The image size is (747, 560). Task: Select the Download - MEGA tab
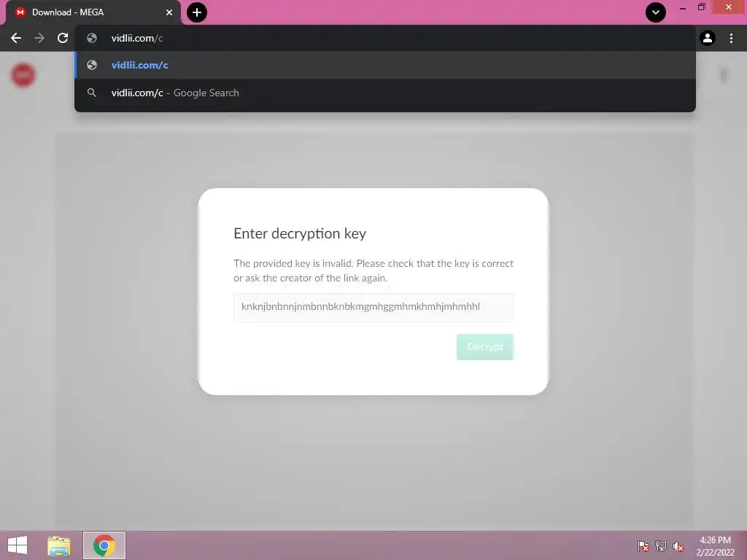[x=93, y=12]
